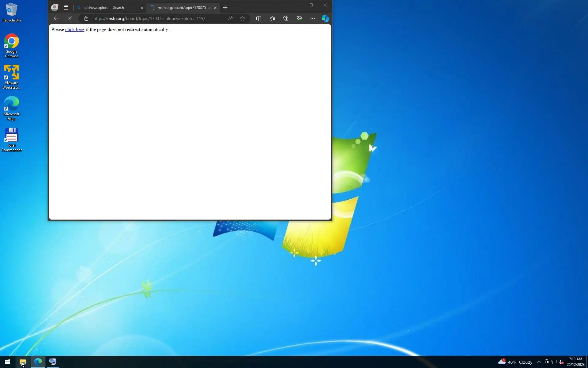Stop loading the page
This screenshot has height=368, width=588.
[x=70, y=18]
